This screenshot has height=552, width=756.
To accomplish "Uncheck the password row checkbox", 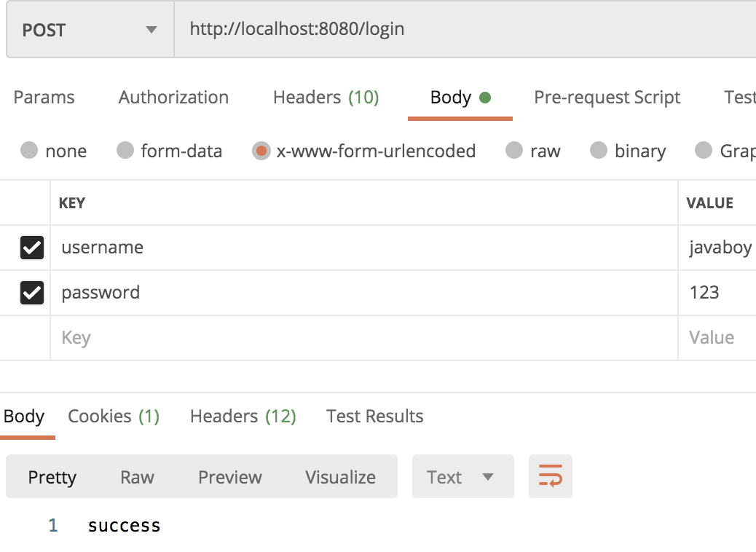I will click(x=32, y=293).
